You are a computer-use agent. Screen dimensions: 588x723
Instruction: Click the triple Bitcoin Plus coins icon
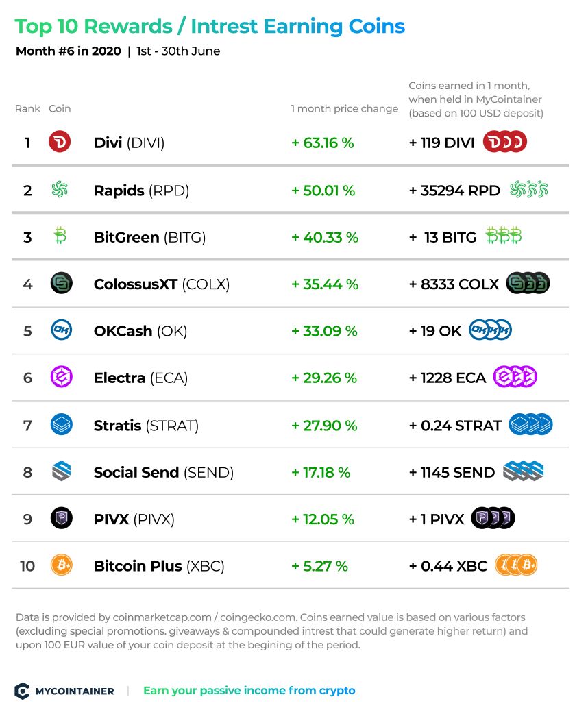tap(517, 565)
